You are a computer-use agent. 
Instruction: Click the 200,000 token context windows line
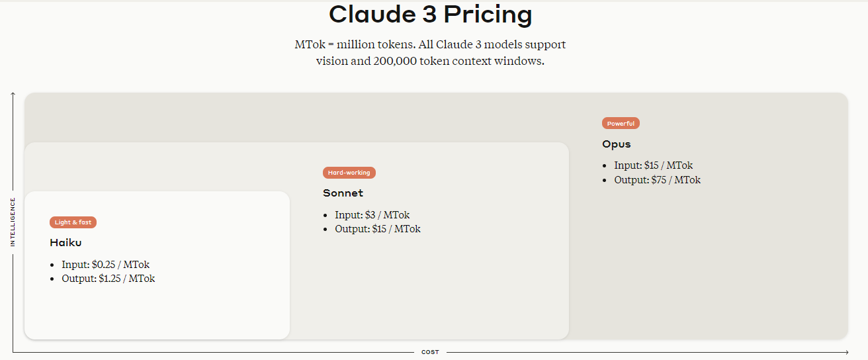click(x=430, y=62)
